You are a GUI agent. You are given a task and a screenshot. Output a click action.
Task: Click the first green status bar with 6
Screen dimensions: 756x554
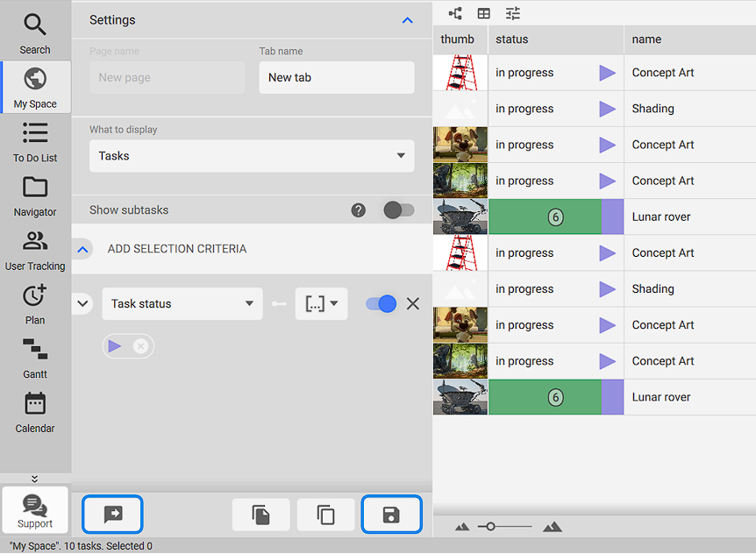pyautogui.click(x=546, y=217)
